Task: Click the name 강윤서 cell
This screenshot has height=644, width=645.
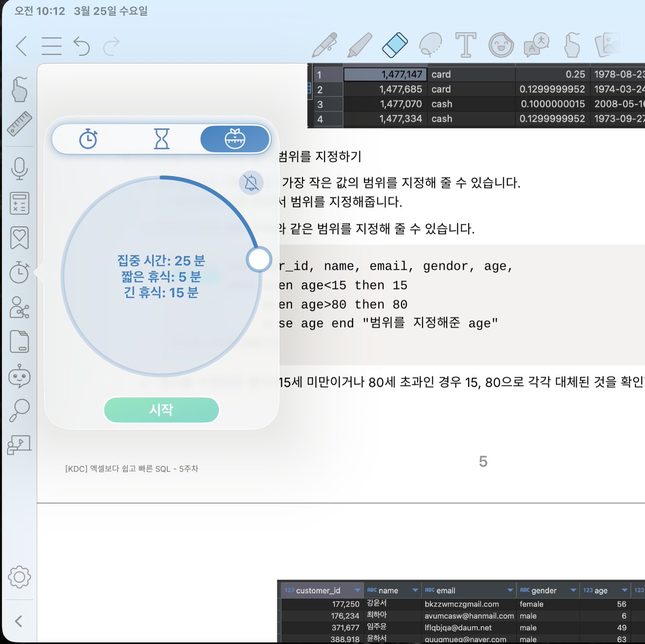Action: 392,604
